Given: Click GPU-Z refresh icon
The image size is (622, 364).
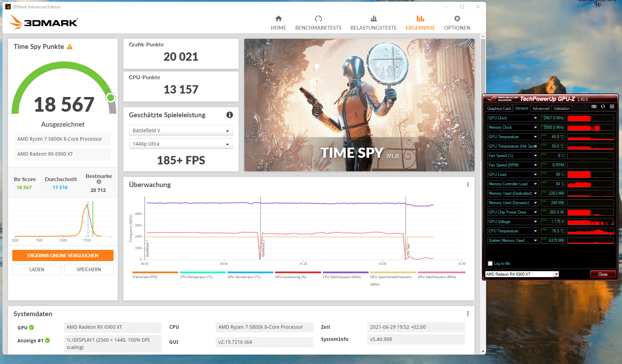Looking at the screenshot, I should [x=603, y=106].
